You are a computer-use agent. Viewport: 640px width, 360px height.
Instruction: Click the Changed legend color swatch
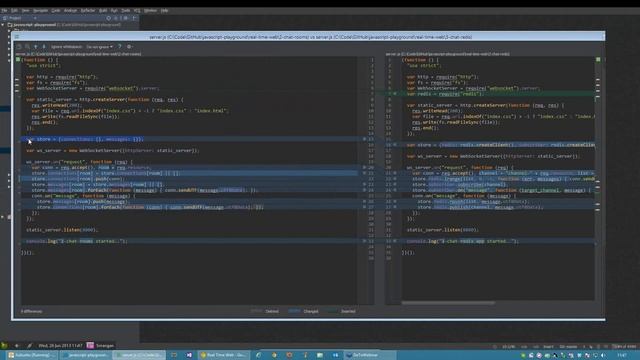pyautogui.click(x=294, y=311)
